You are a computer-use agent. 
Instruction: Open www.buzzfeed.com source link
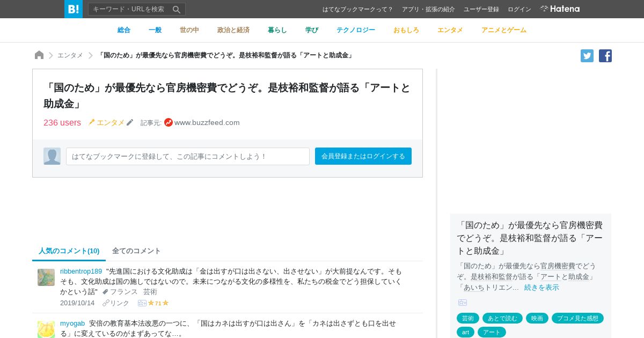pyautogui.click(x=207, y=122)
